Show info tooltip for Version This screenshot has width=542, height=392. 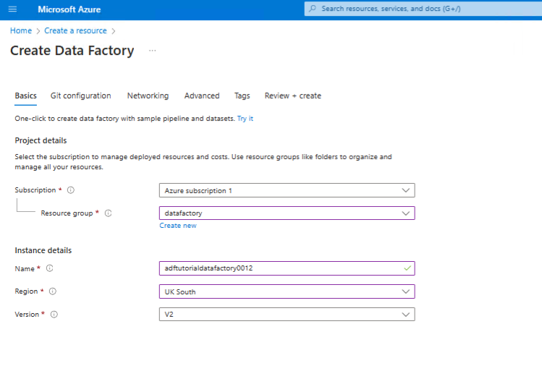click(x=54, y=315)
